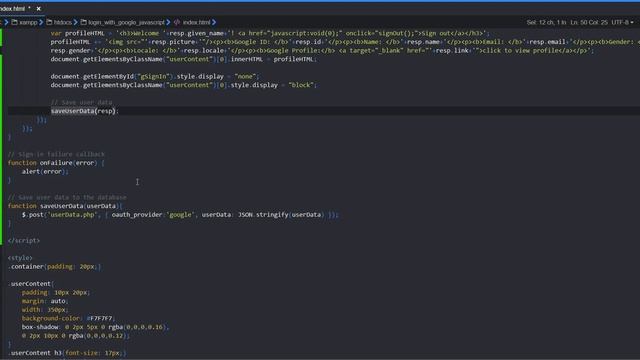Expand chevron after login_with_google_javascript breadcrumb
Viewport: 640px width, 360px height.
point(168,22)
